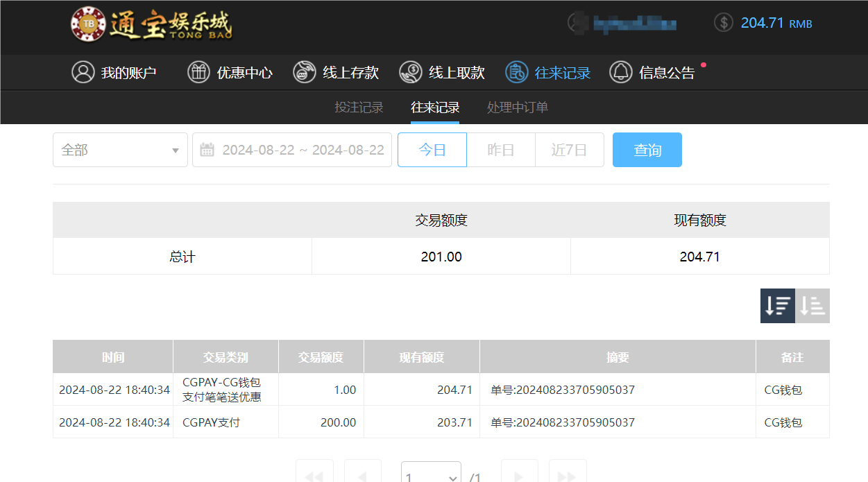Open the 全部 transaction type dropdown
The width and height of the screenshot is (868, 482).
[120, 149]
